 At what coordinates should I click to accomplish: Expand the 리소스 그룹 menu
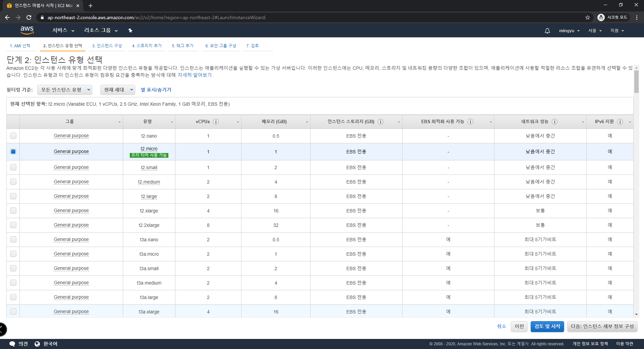[x=101, y=31]
